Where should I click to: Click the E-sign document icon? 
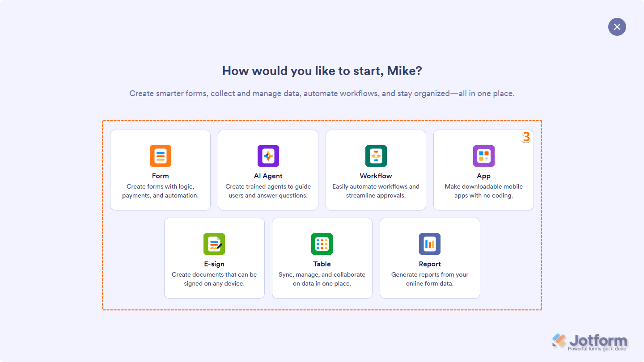tap(214, 244)
